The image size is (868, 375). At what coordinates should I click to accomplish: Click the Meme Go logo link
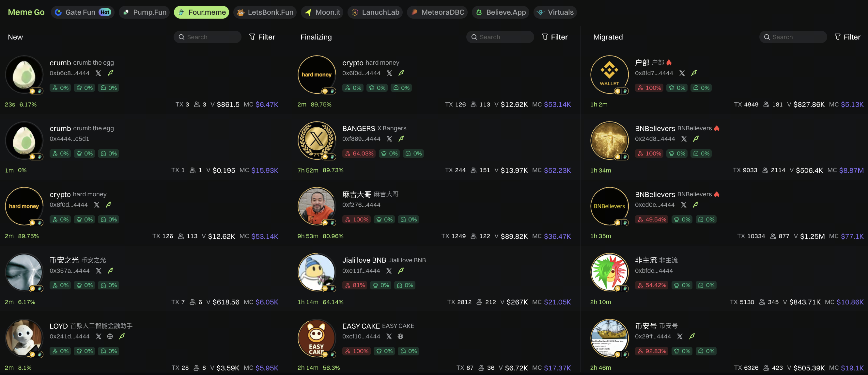click(x=26, y=12)
